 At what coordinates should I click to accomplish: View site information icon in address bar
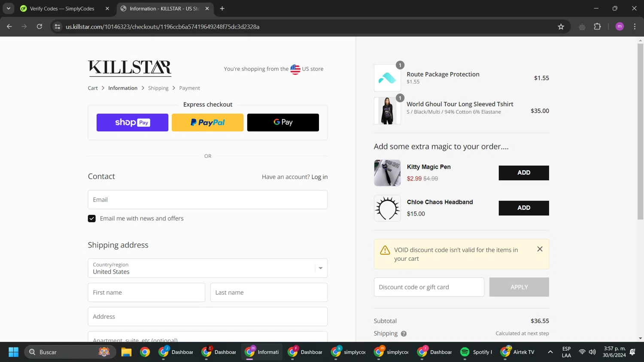click(58, 27)
